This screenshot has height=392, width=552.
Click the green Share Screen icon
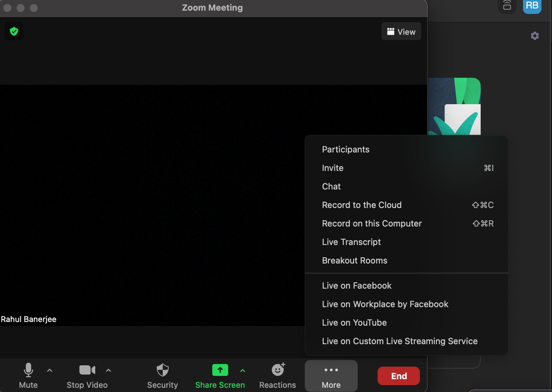point(220,370)
